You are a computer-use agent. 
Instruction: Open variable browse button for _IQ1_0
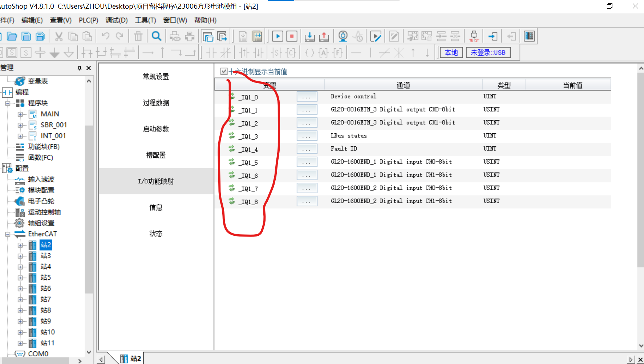(307, 97)
